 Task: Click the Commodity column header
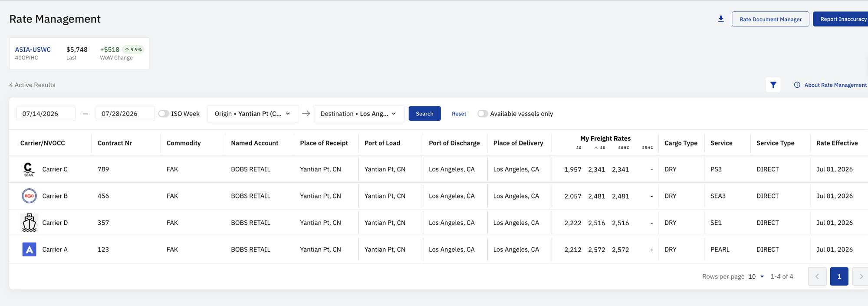[x=184, y=143]
